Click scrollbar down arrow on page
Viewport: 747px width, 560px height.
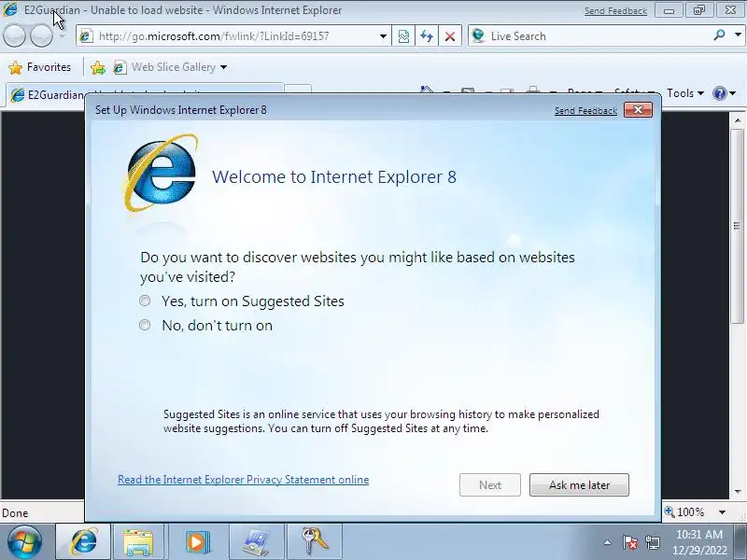pos(738,492)
